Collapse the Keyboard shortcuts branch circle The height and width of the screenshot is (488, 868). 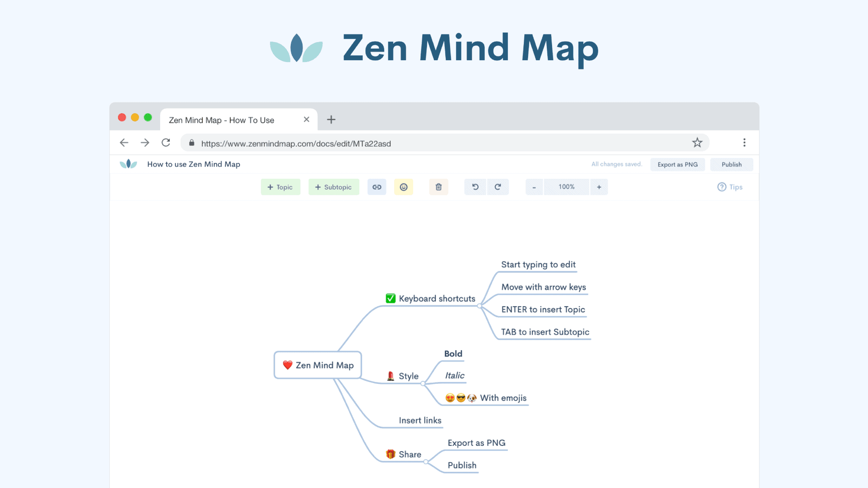480,306
